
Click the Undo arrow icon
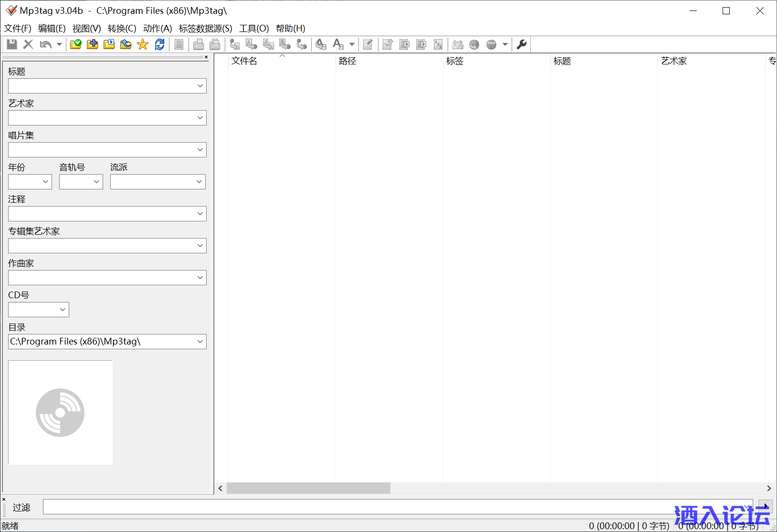(x=45, y=44)
